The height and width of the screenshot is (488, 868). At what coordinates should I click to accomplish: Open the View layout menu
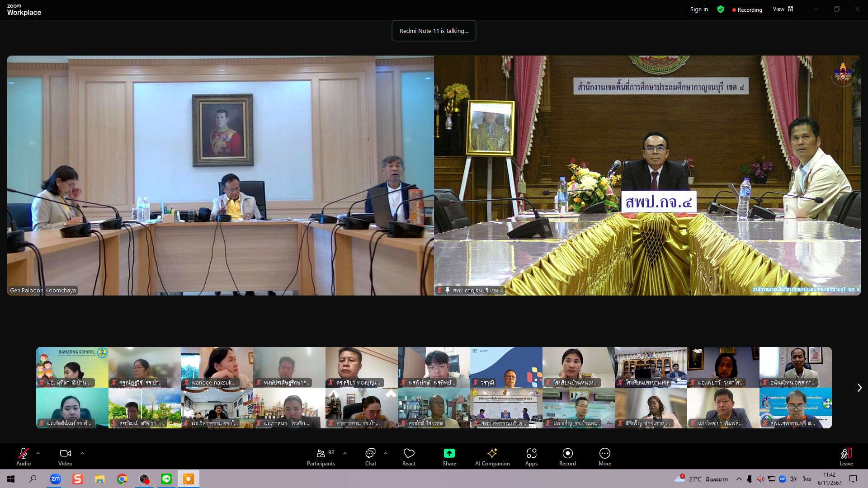783,9
